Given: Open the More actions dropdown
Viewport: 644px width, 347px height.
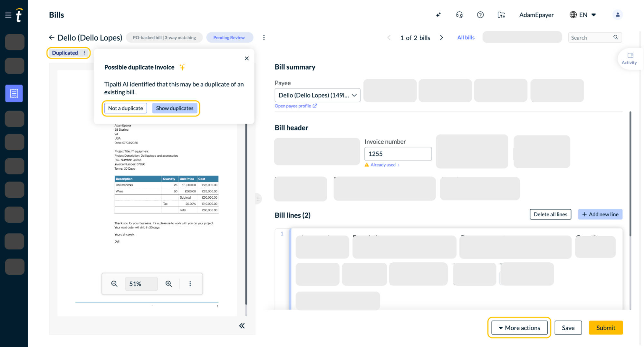Looking at the screenshot, I should coord(519,328).
